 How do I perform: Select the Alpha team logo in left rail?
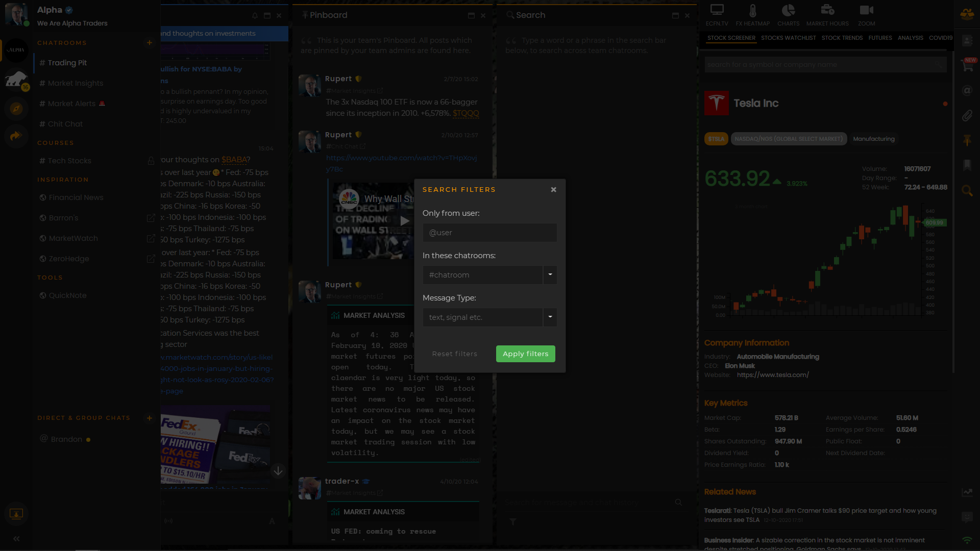pyautogui.click(x=16, y=50)
